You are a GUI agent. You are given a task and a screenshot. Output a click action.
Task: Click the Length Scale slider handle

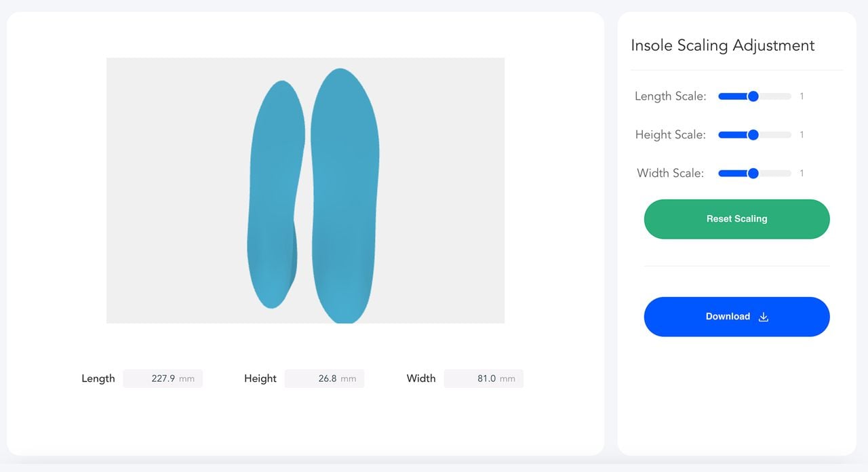coord(753,96)
